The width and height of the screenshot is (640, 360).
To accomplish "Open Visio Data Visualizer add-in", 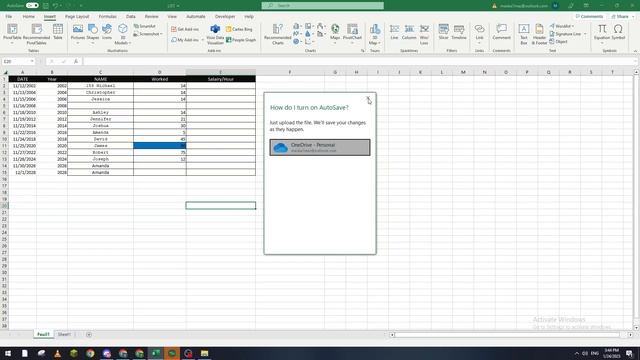I will tap(215, 34).
